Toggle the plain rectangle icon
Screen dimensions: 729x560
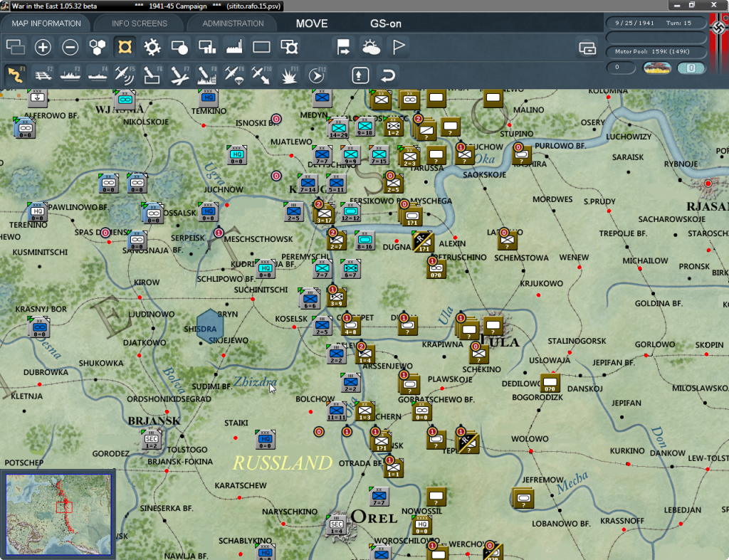261,47
